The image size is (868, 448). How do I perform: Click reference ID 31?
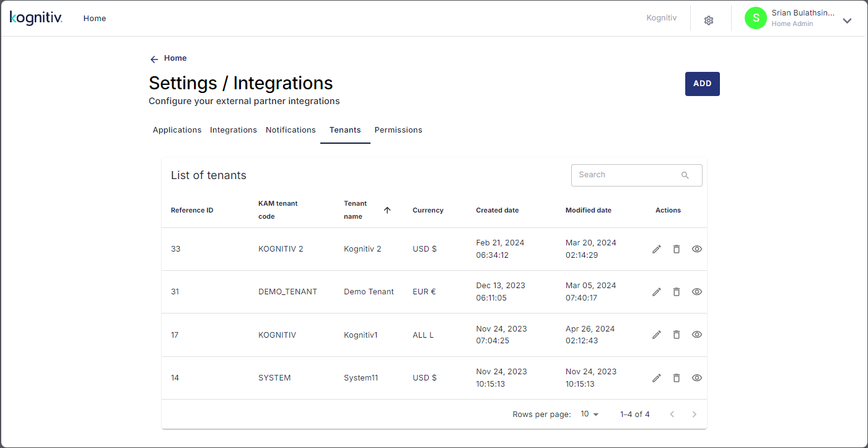click(175, 292)
